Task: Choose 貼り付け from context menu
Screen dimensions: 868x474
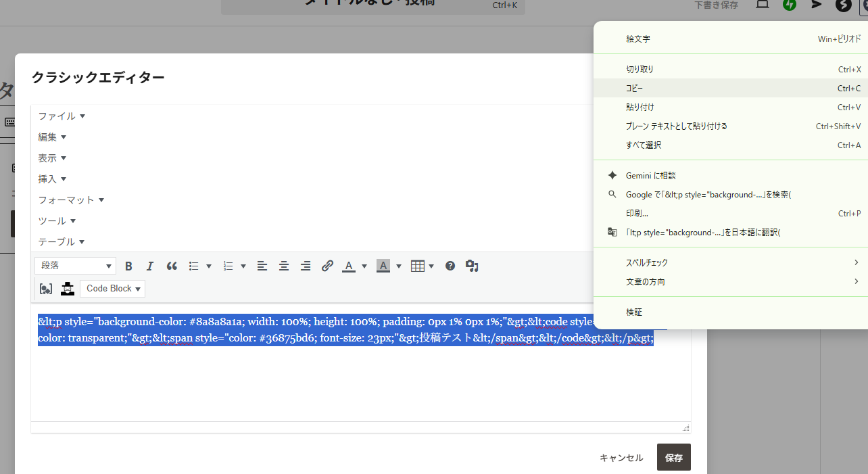Action: (731, 107)
